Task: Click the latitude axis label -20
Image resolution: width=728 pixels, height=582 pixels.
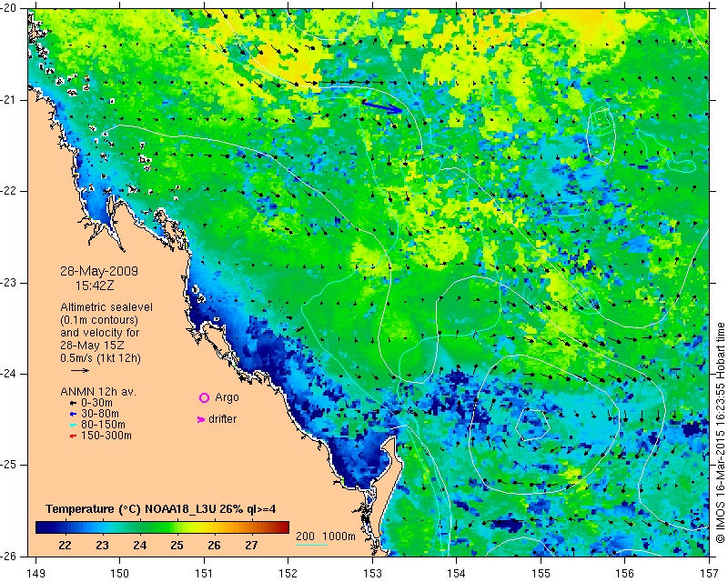Action: (8, 9)
